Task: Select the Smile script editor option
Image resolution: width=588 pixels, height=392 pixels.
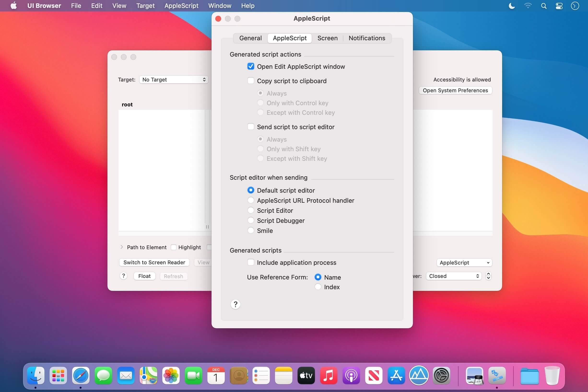Action: [250, 230]
